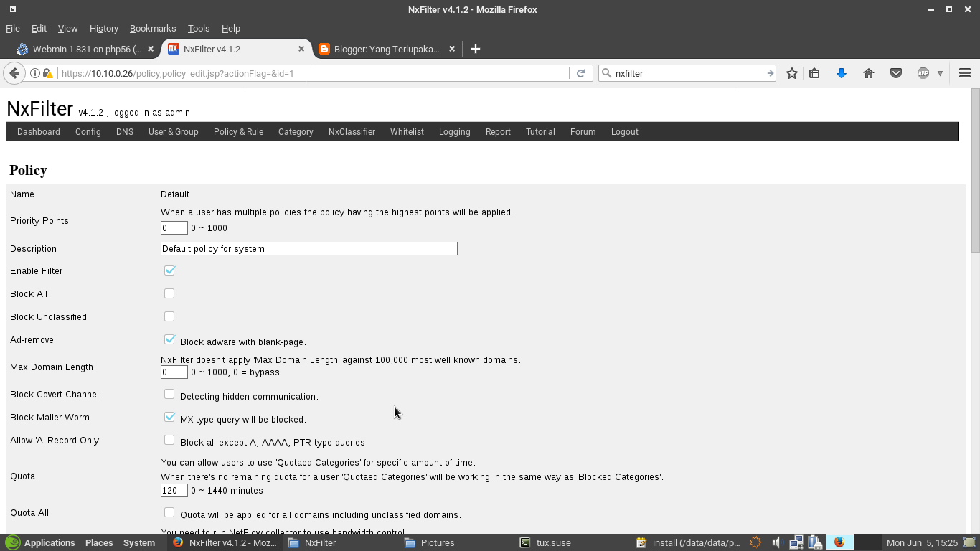Viewport: 980px width, 551px height.
Task: Open the Whitelist navigation link
Action: pos(407,132)
